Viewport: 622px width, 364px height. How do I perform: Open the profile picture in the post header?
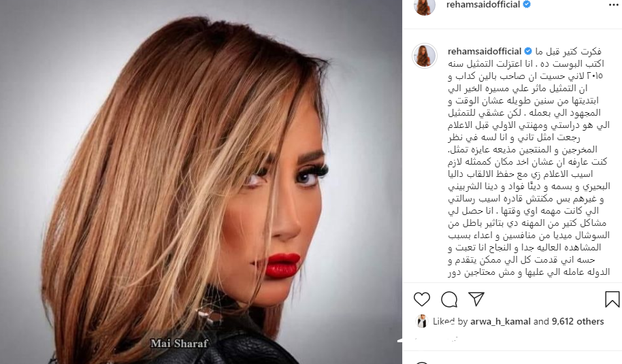point(425,5)
